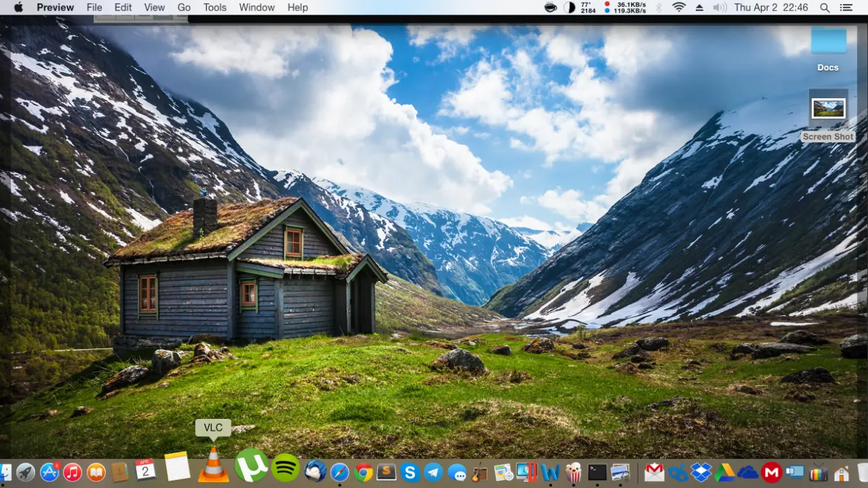Screen dimensions: 868x488
Task: Open Dropbox from the Dock
Action: coord(701,472)
